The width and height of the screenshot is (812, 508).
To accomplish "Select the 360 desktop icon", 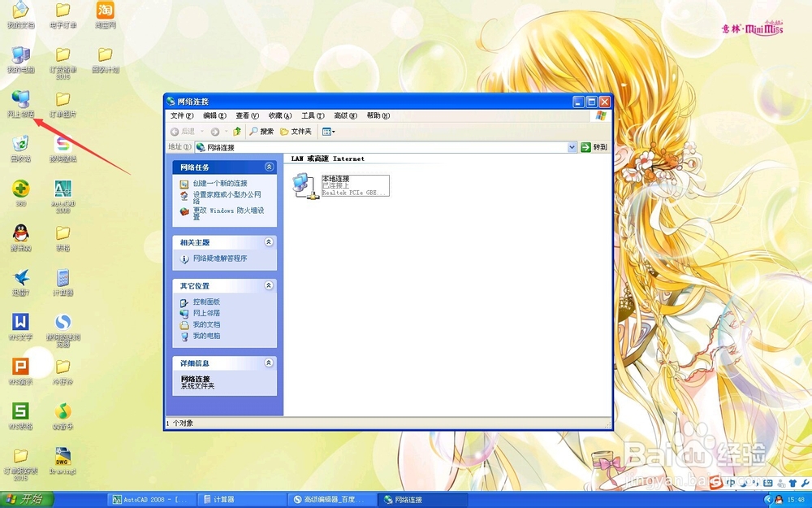I will (x=21, y=193).
